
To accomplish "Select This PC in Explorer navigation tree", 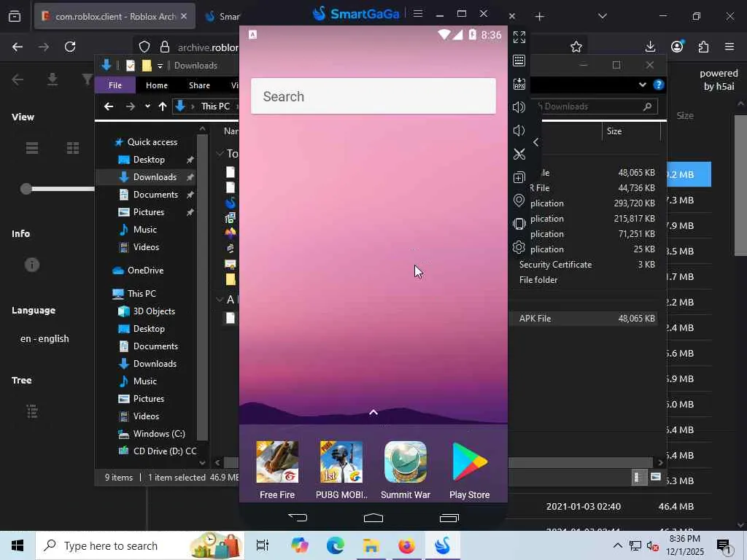I will click(134, 293).
